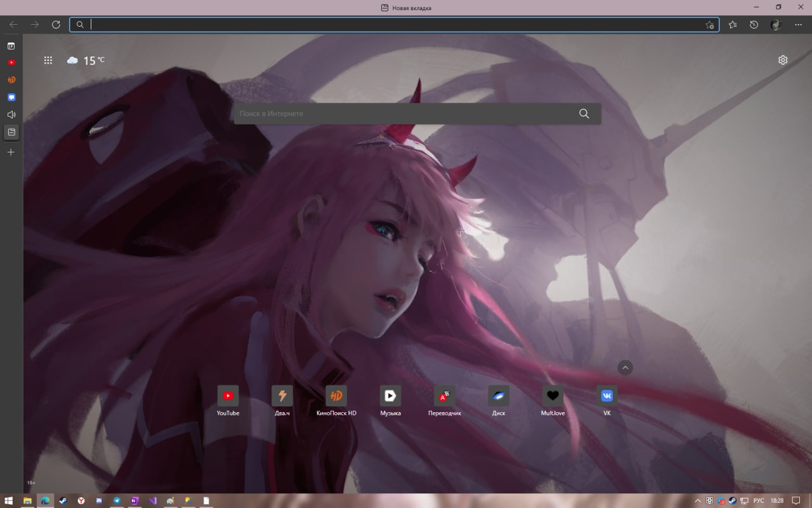Open the Favorites list icon
The image size is (812, 508).
coord(733,25)
